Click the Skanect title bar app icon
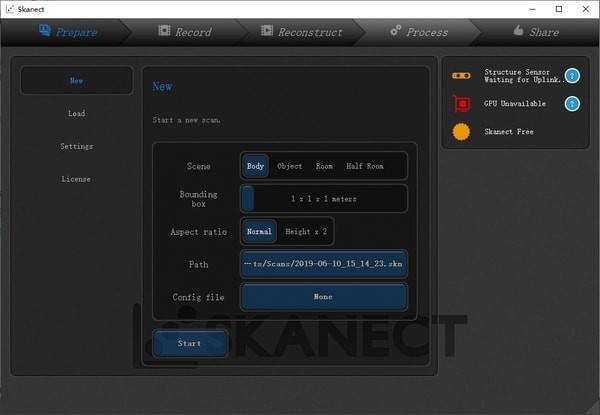The image size is (600, 415). tap(10, 9)
